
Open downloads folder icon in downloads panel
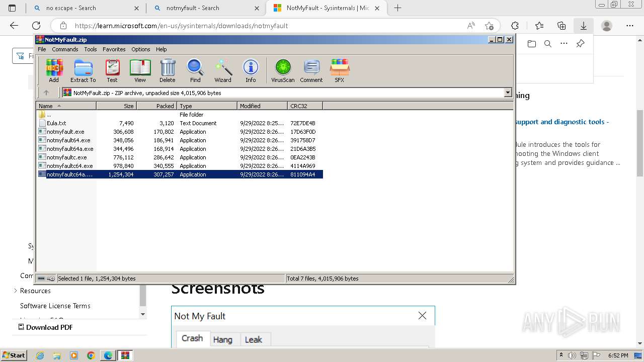[x=532, y=44]
